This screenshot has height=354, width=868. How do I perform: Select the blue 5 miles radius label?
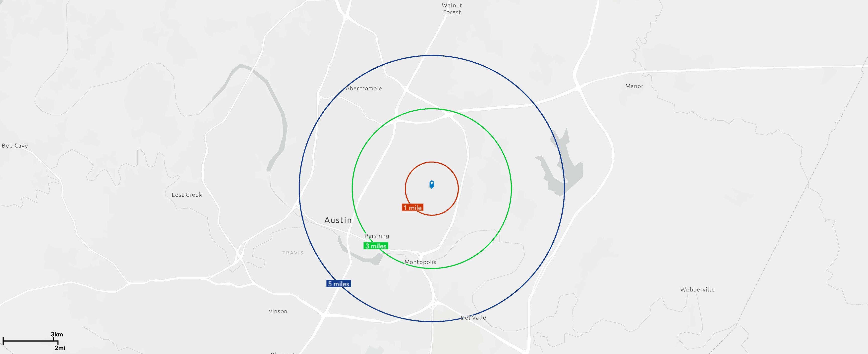(x=339, y=284)
